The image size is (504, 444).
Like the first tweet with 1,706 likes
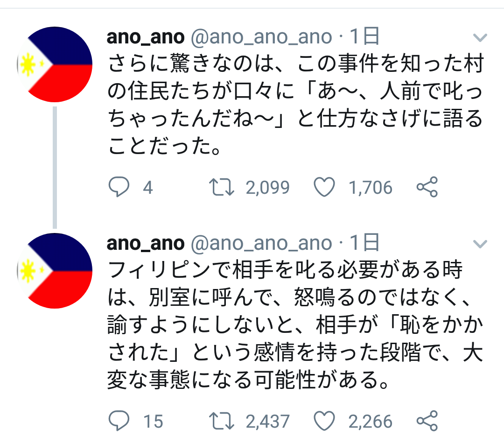click(x=324, y=187)
